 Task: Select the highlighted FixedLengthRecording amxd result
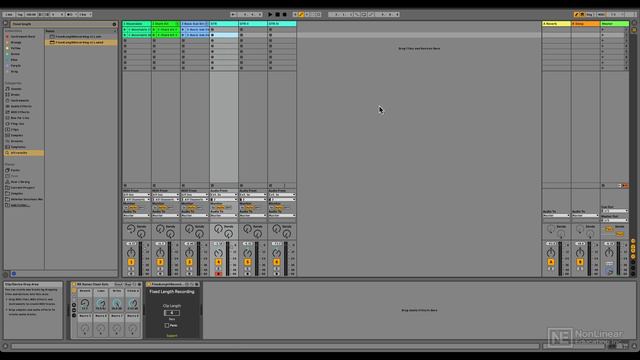pyautogui.click(x=81, y=42)
